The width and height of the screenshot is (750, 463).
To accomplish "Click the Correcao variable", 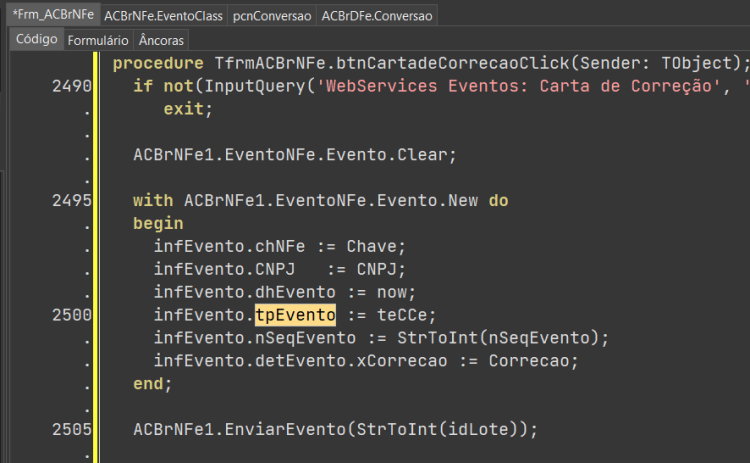I will point(529,361).
